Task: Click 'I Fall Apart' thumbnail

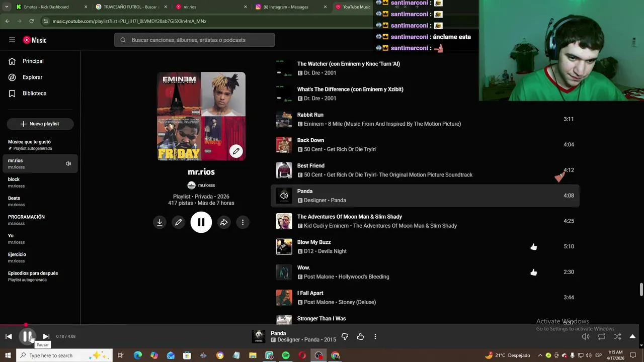Action: [284, 298]
